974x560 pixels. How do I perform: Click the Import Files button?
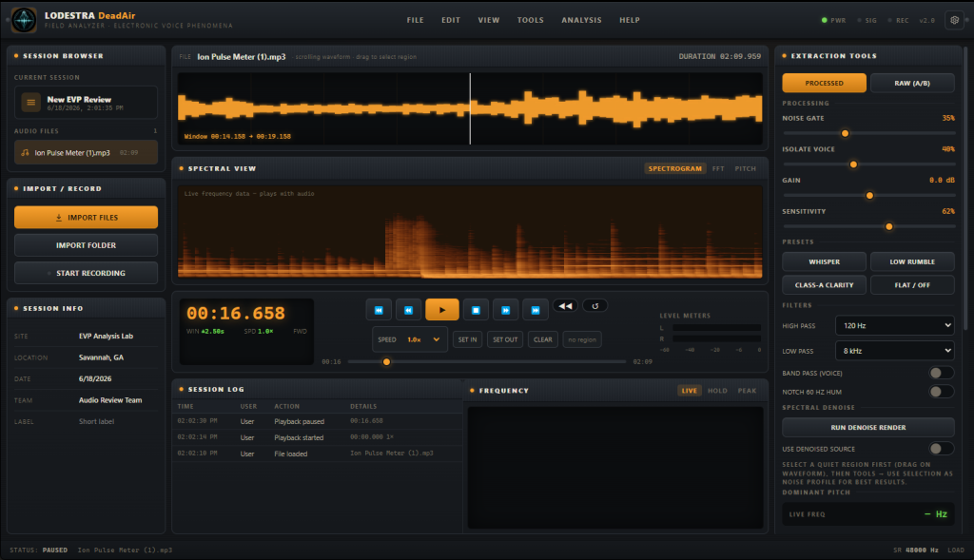click(86, 218)
